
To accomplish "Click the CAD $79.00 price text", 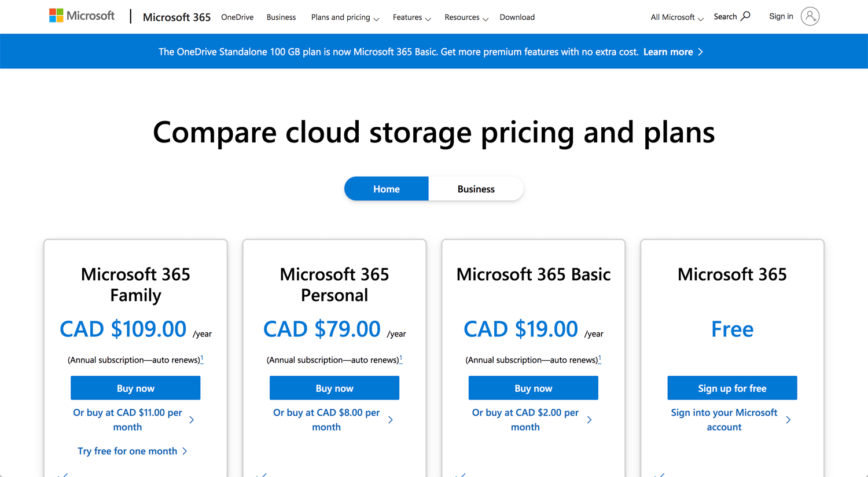I will coord(322,329).
